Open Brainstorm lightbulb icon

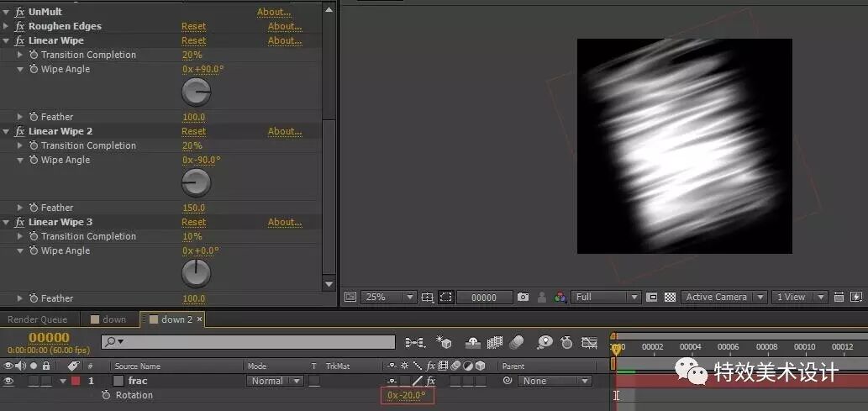tap(544, 343)
